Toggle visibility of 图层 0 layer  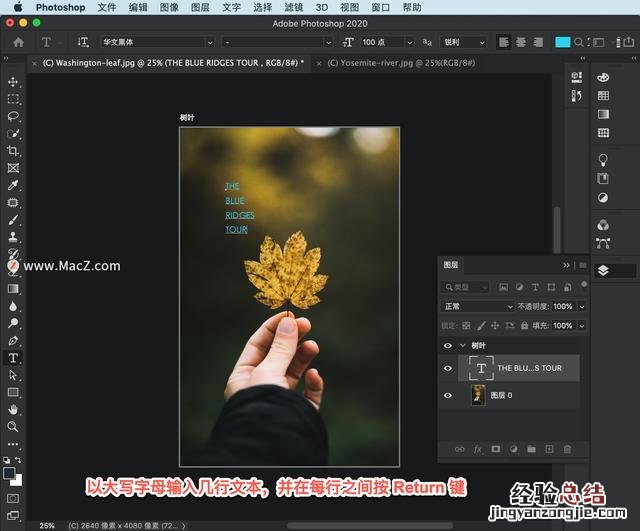coord(447,395)
